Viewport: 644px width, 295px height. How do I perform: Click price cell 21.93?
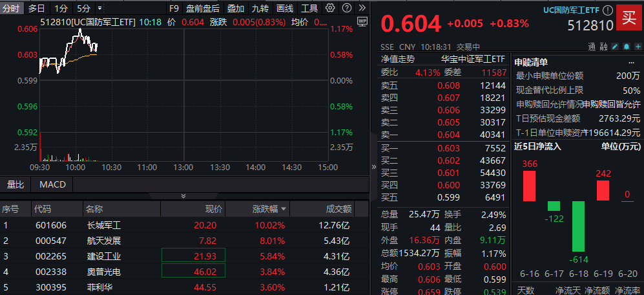point(193,256)
